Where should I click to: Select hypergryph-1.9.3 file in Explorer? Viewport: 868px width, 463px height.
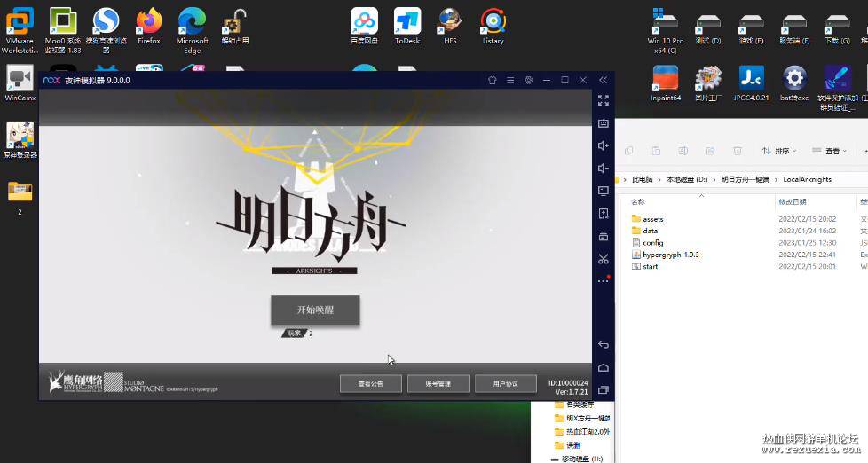(x=665, y=255)
